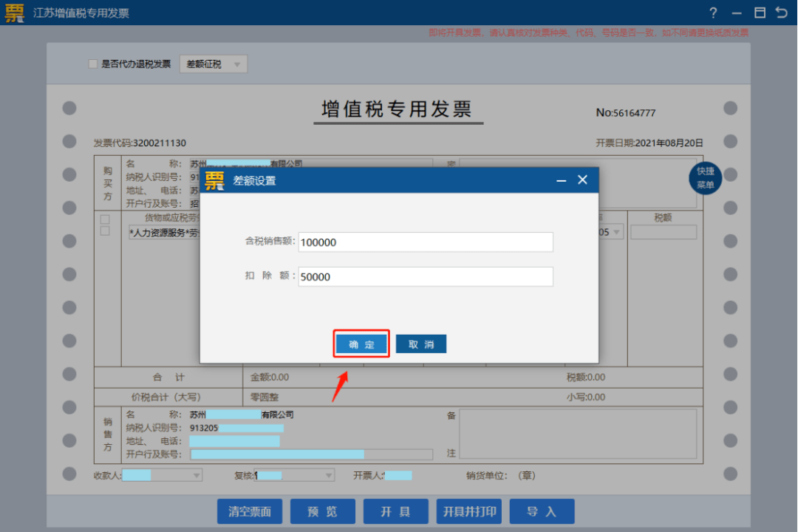Click the 税额 input cell
Viewport: 798px width, 532px height.
[664, 232]
